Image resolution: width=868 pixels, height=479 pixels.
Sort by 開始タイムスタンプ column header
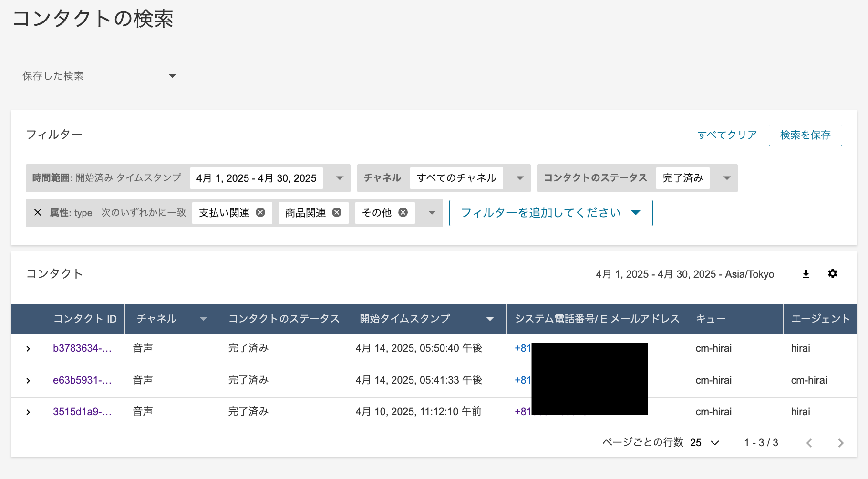point(427,319)
